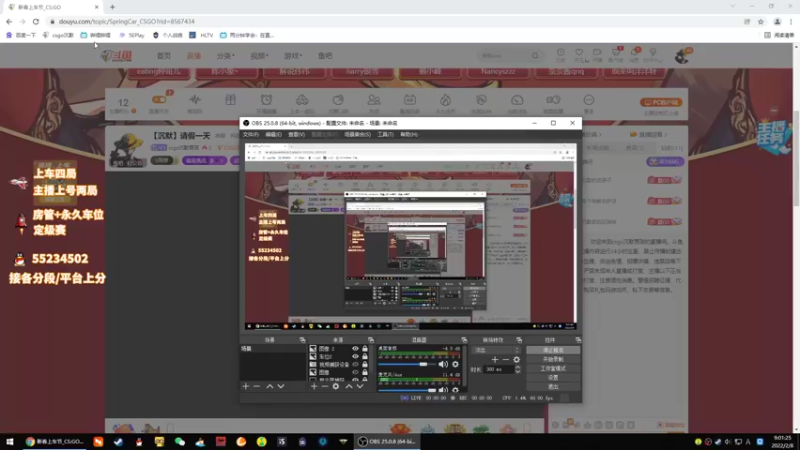Open WeChat from the Windows taskbar
Screen dimensions: 800x450
pyautogui.click(x=180, y=442)
